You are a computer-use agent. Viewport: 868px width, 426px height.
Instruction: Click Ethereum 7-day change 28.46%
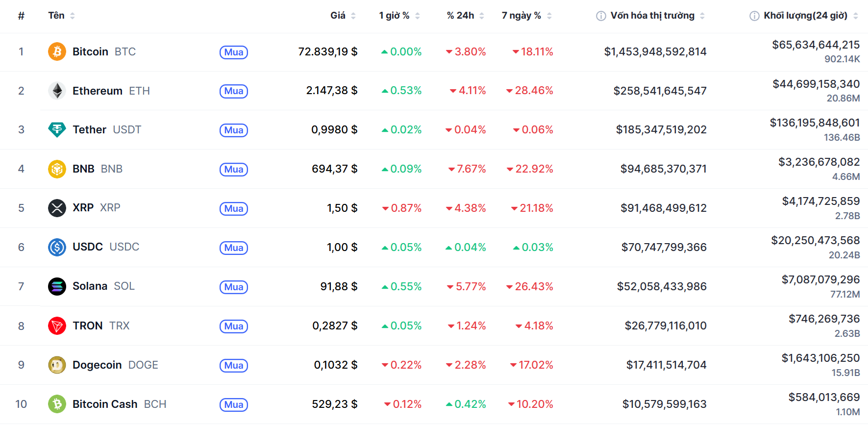coord(529,90)
